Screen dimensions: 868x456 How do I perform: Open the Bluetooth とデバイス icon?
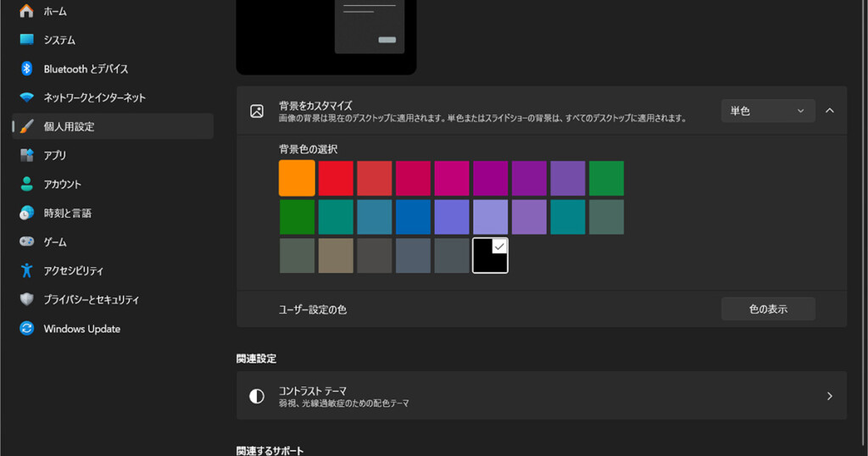click(x=26, y=68)
